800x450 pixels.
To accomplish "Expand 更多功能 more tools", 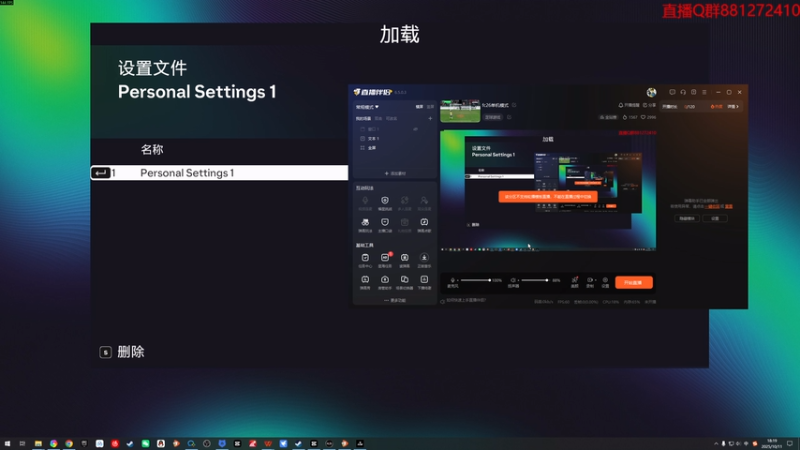I will tap(395, 301).
